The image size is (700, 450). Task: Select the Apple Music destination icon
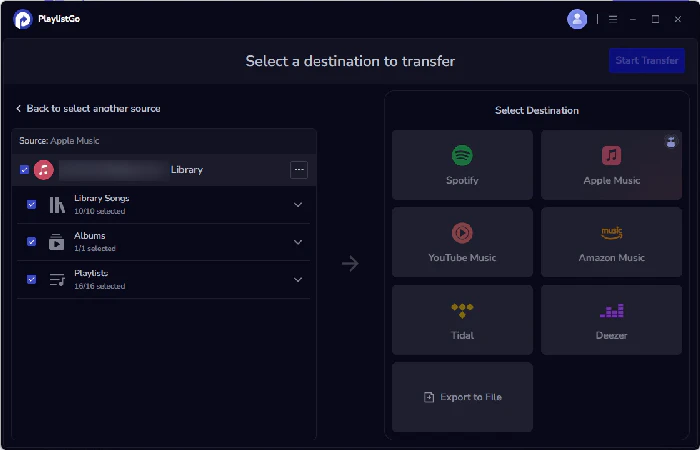pyautogui.click(x=611, y=156)
